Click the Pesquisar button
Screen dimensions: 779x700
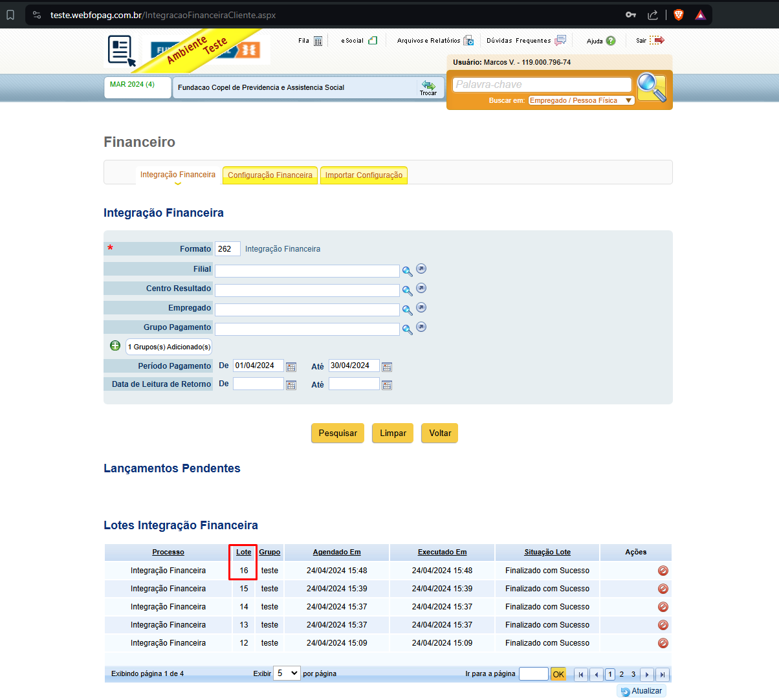click(x=338, y=433)
